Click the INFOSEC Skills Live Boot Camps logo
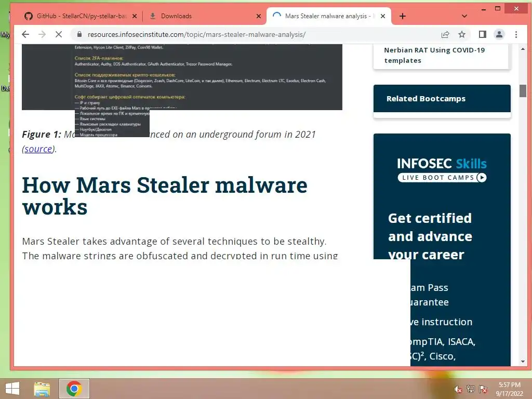 point(442,170)
